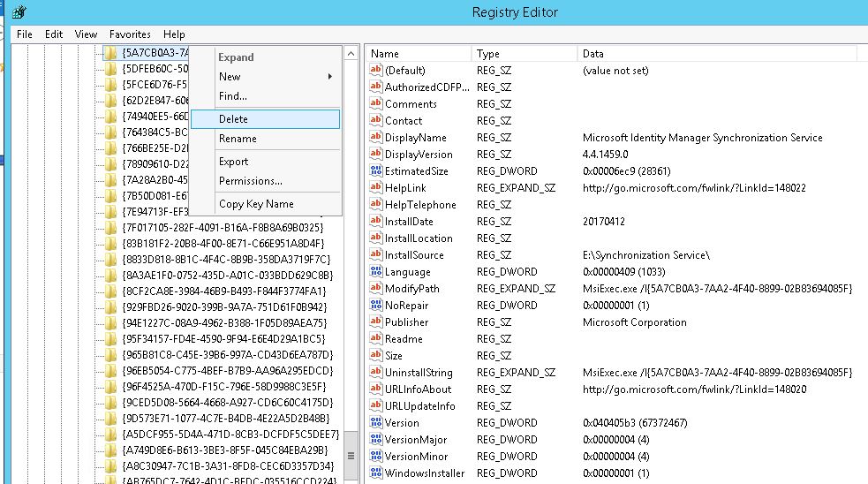
Task: Open Permissions... from the context menu
Action: tap(265, 181)
